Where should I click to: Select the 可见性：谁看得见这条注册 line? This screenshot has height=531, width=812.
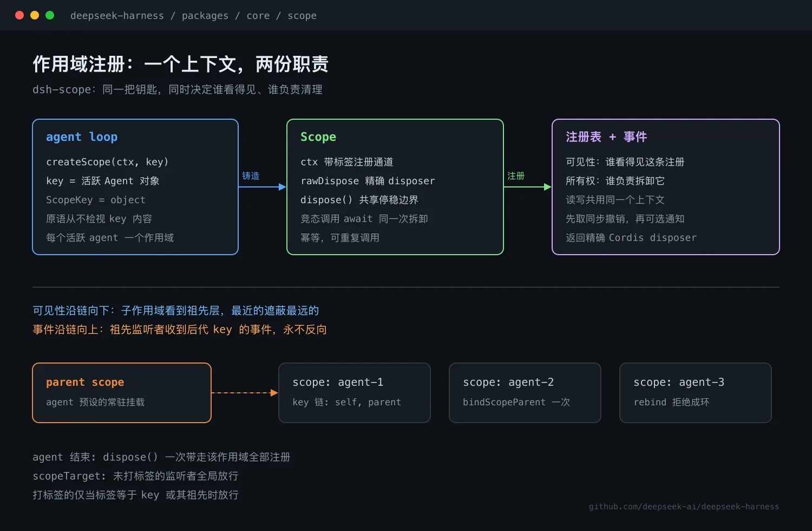click(x=625, y=162)
